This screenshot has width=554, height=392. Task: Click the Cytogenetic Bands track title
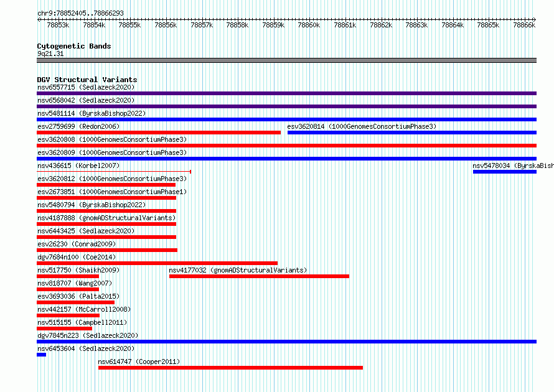[x=74, y=46]
